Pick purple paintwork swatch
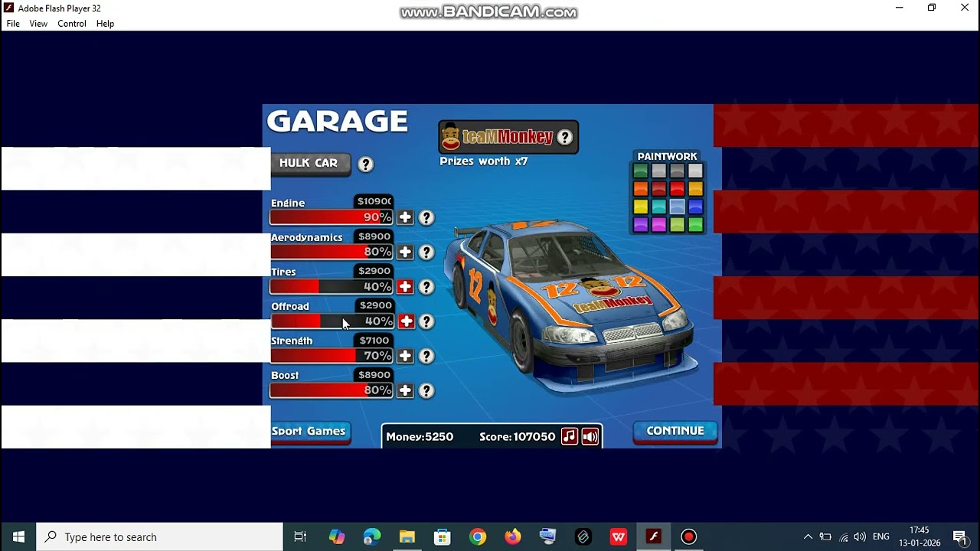This screenshot has height=551, width=980. pos(641,225)
